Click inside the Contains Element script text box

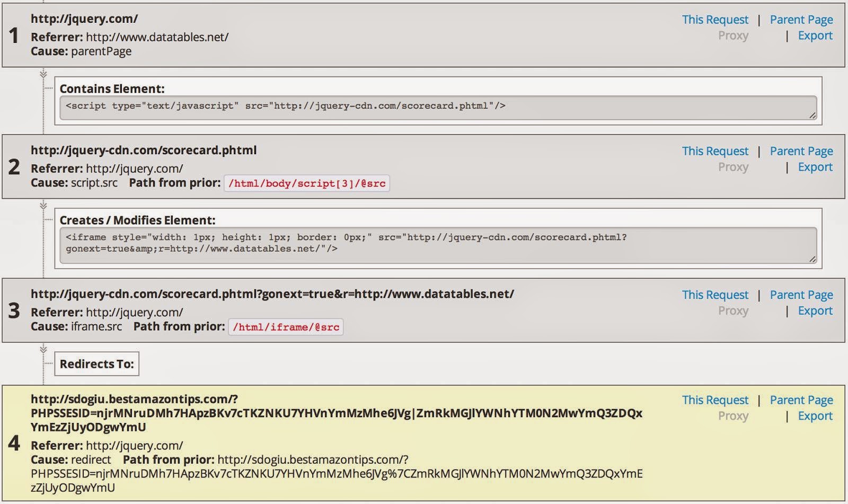438,108
